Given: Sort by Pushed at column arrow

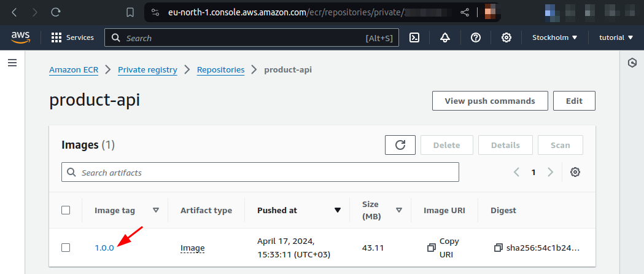Looking at the screenshot, I should (338, 210).
